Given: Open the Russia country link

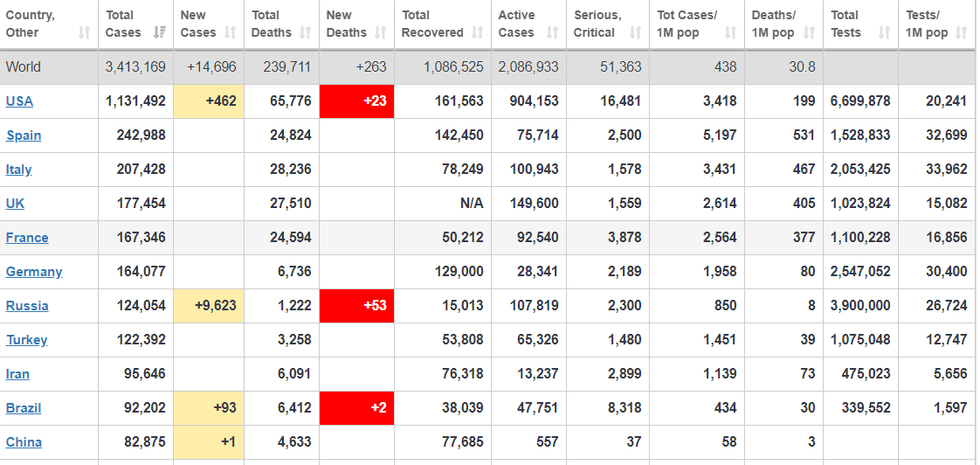Looking at the screenshot, I should 27,305.
